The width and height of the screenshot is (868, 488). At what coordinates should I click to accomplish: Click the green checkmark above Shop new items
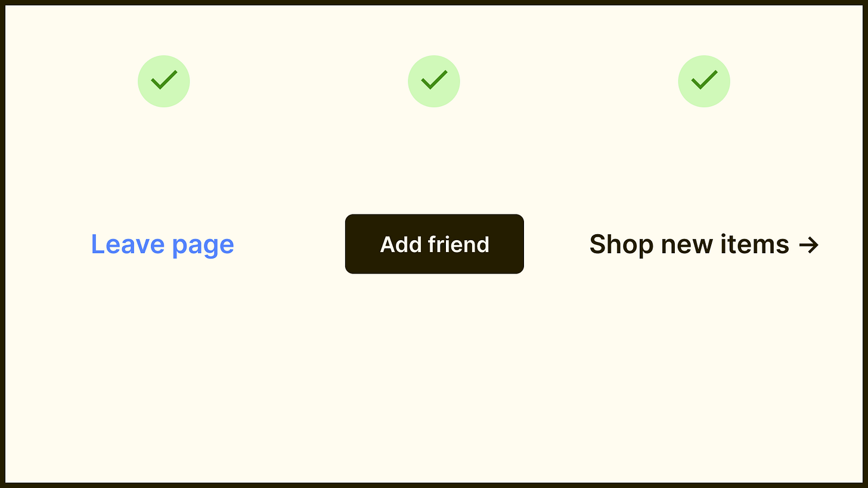[x=704, y=81]
